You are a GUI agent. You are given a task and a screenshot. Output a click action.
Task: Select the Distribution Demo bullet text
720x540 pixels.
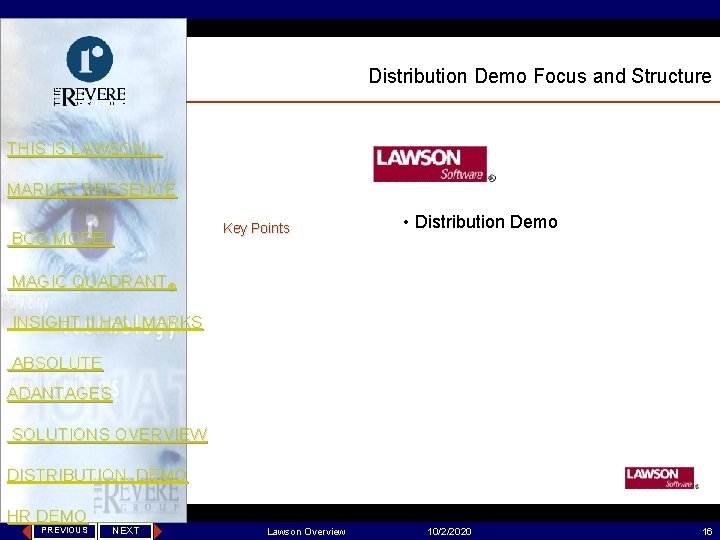pos(486,222)
